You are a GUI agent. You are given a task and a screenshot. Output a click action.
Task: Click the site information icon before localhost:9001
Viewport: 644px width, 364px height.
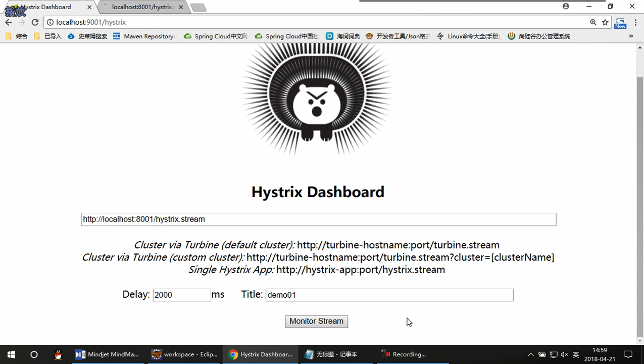tap(50, 22)
